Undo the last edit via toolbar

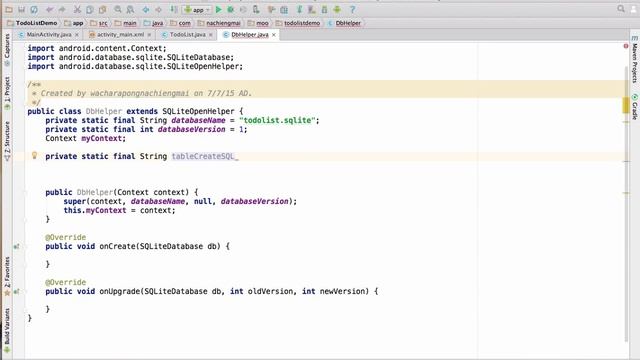point(49,9)
